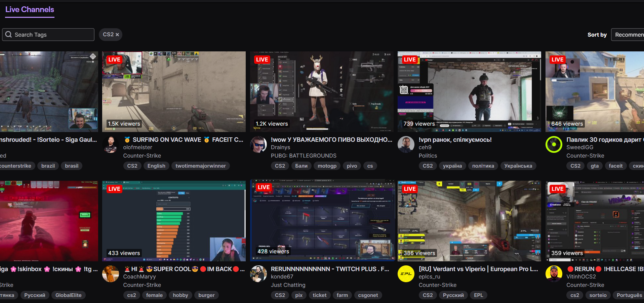Click the SweedIGG channel name
Image resolution: width=644 pixels, height=303 pixels.
580,147
